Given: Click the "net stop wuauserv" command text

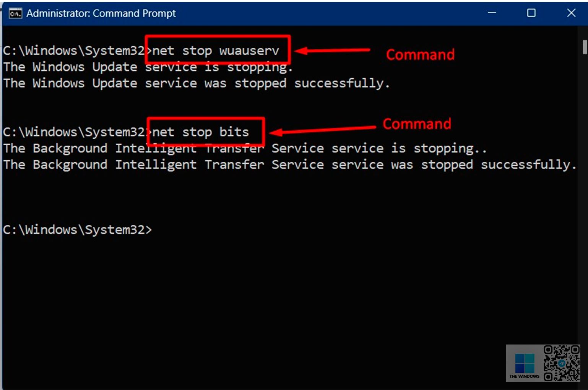Looking at the screenshot, I should [216, 50].
